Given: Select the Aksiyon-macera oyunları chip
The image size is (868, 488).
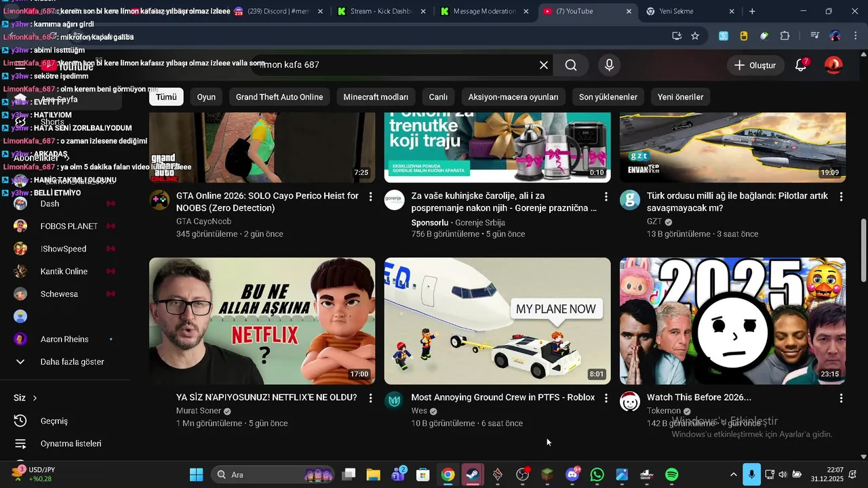Looking at the screenshot, I should [513, 97].
